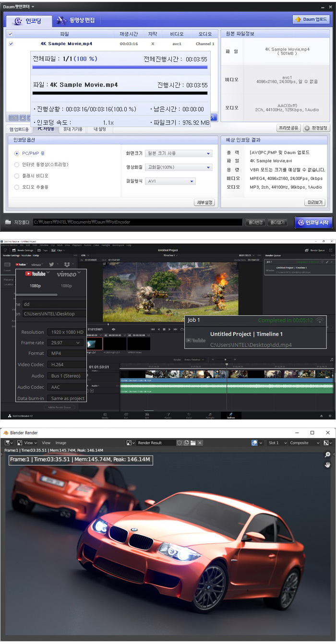Toggle fake user shield icon in Blender
336x644 pixels.
[180, 443]
